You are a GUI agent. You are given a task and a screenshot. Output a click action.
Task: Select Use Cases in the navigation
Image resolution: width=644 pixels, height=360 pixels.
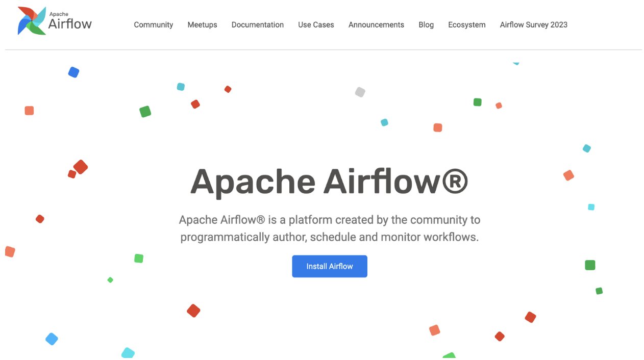click(316, 24)
